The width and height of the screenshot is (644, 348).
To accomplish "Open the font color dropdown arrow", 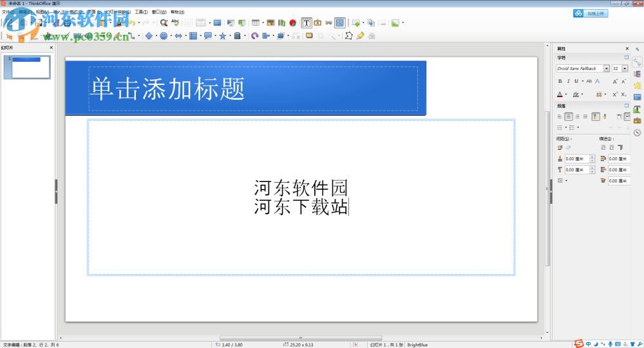I will (x=566, y=95).
